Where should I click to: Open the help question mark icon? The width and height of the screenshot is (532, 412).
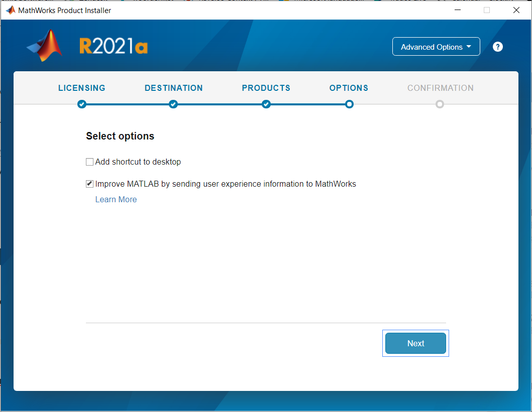tap(497, 47)
